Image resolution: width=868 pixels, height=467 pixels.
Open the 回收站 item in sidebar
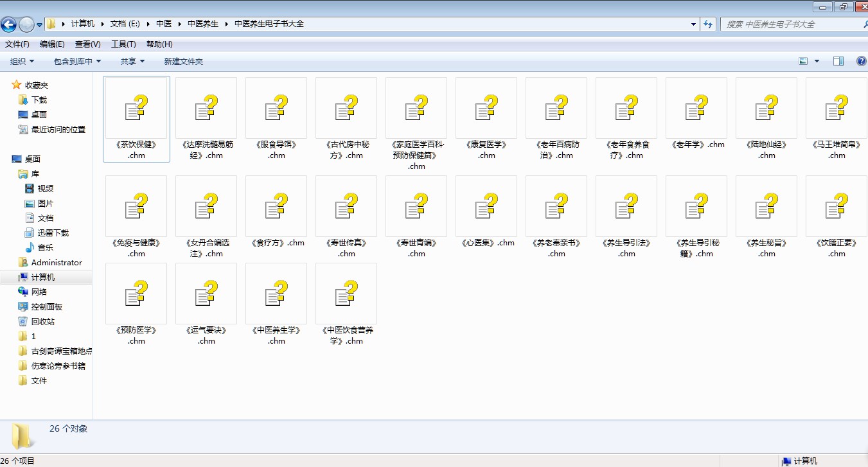click(43, 321)
